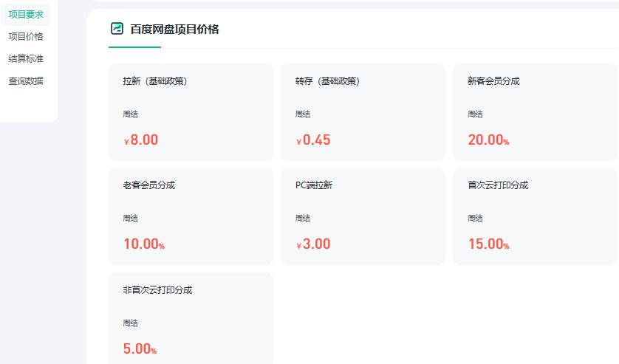Click the 10.00% value

(144, 244)
